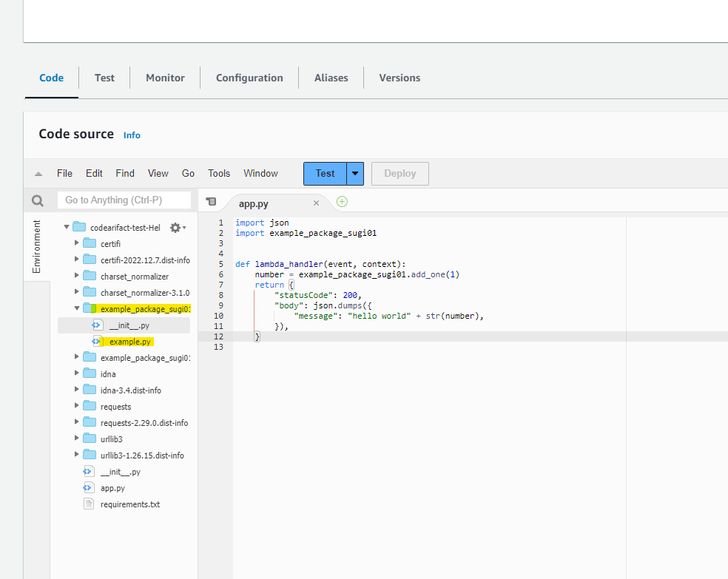Click the example.py python file icon

97,341
